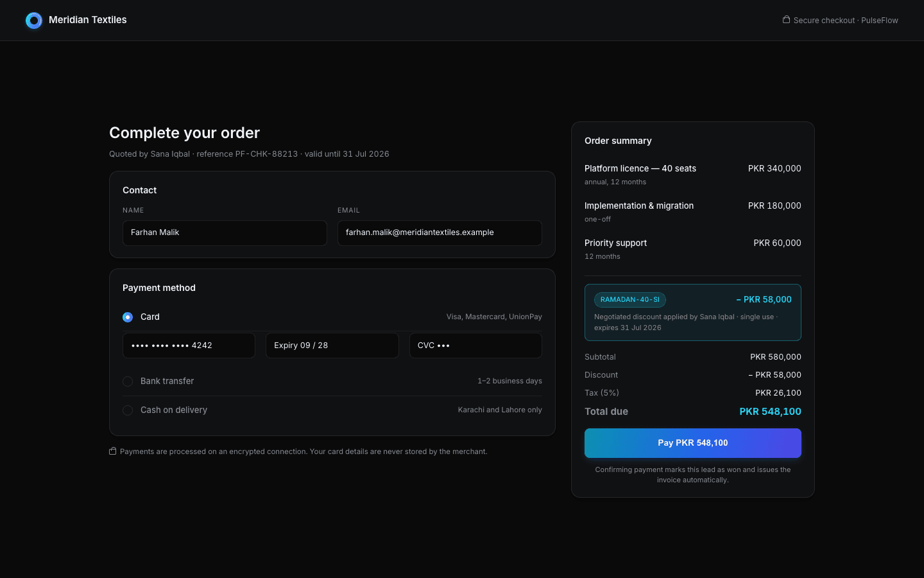Click the 1–2 business days note

coord(509,381)
